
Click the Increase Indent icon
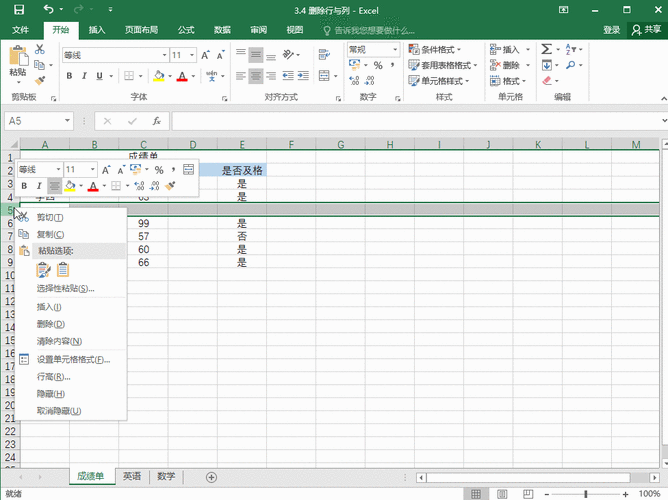pyautogui.click(x=303, y=76)
